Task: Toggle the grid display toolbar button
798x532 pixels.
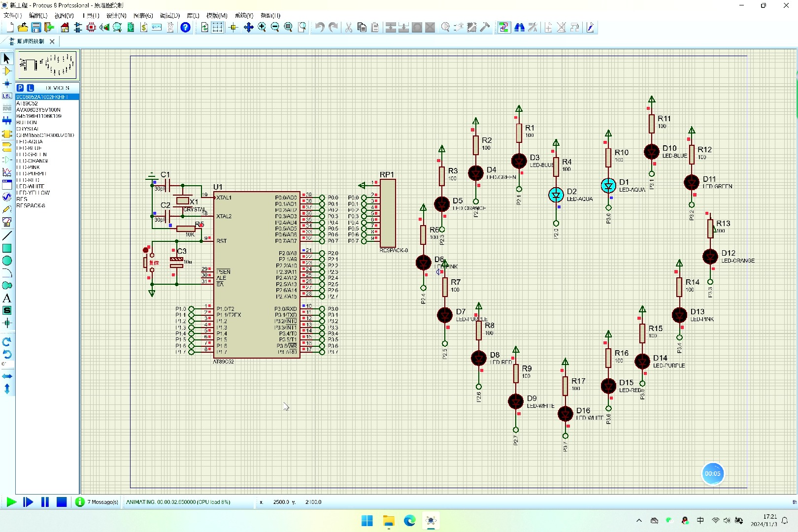Action: (217, 28)
